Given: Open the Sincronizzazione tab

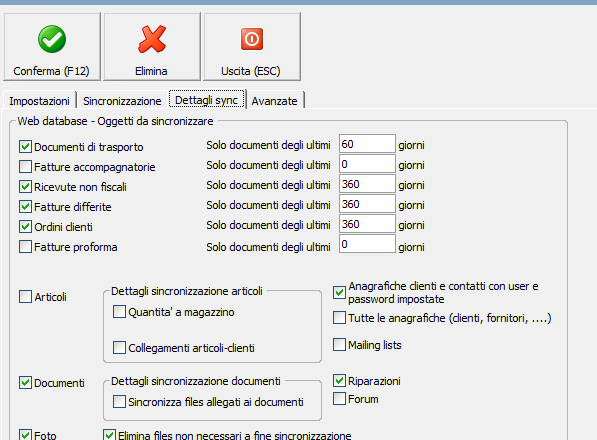Looking at the screenshot, I should click(x=122, y=101).
